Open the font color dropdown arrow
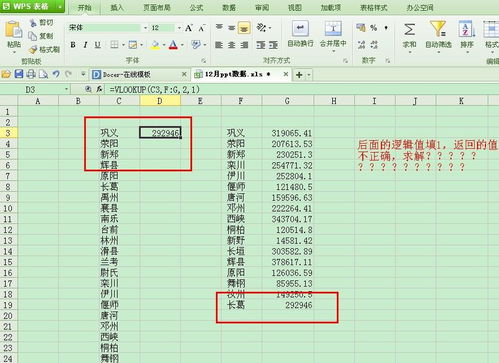This screenshot has height=363, width=499. click(x=182, y=45)
